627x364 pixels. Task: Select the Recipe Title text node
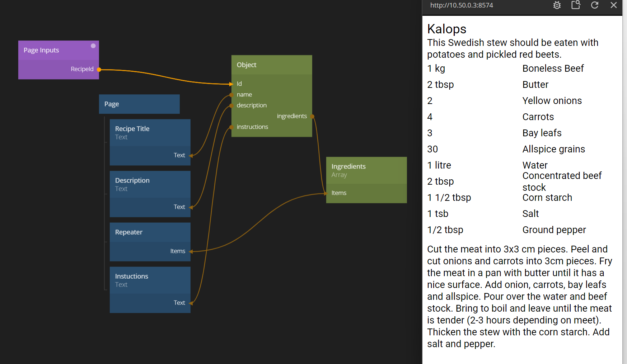coord(150,132)
